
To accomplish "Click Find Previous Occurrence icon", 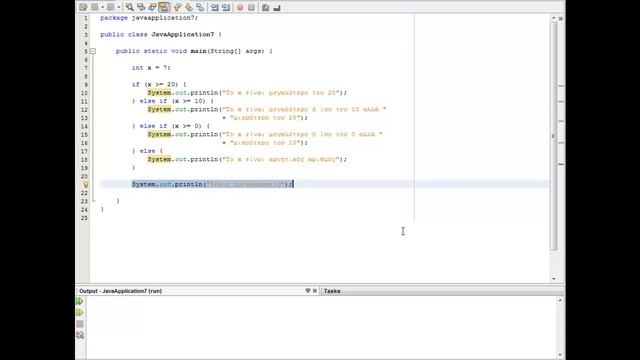I will [x=141, y=7].
